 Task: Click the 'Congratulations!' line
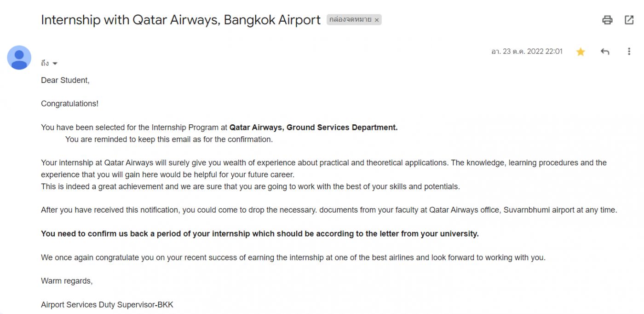69,104
